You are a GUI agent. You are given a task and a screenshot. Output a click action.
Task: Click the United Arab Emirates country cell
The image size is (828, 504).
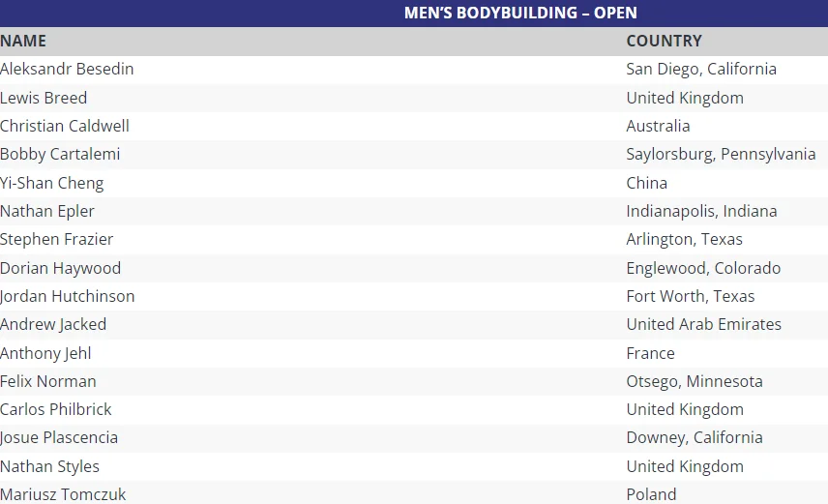point(703,324)
